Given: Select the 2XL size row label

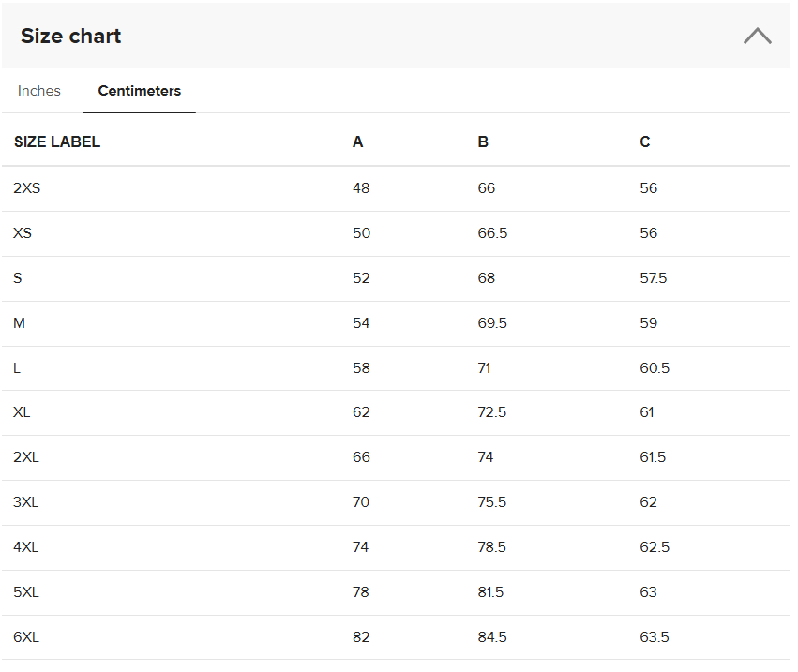Looking at the screenshot, I should coord(26,457).
